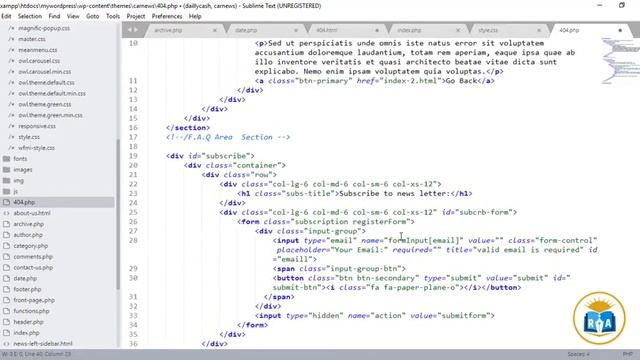Screen dimensions: 640x360
Task: Open the Selection menu
Action: 30,16
